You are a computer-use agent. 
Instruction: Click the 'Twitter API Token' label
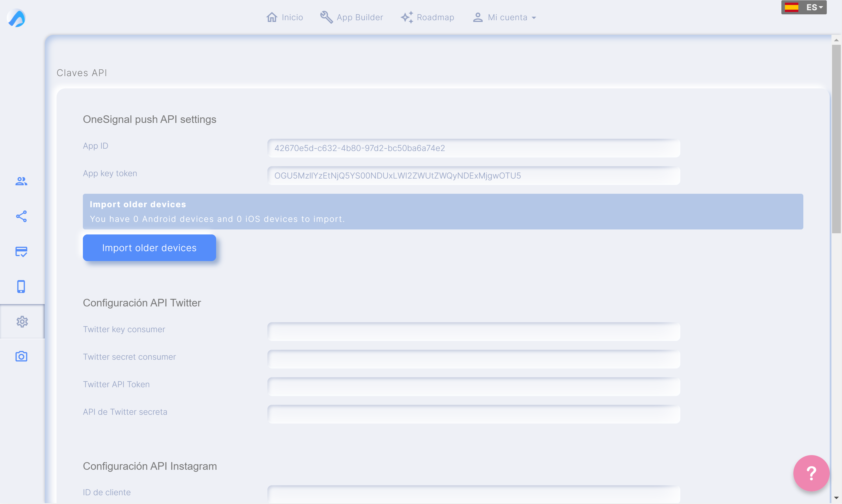tap(116, 384)
